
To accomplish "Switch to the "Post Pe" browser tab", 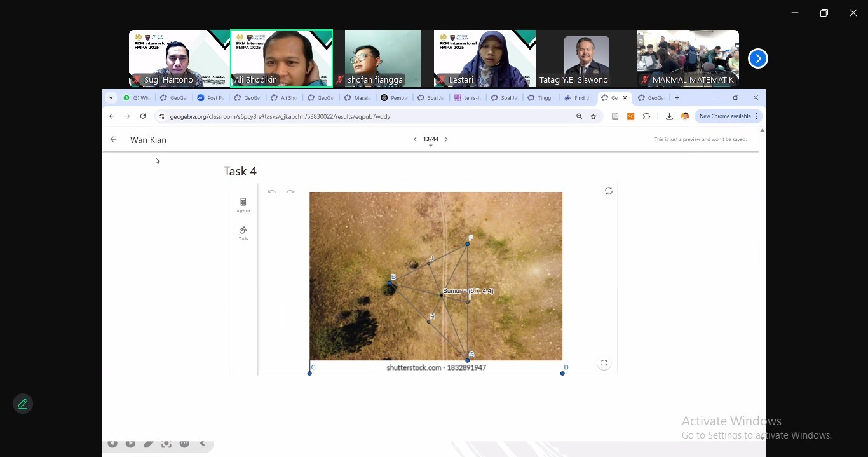I will point(210,98).
